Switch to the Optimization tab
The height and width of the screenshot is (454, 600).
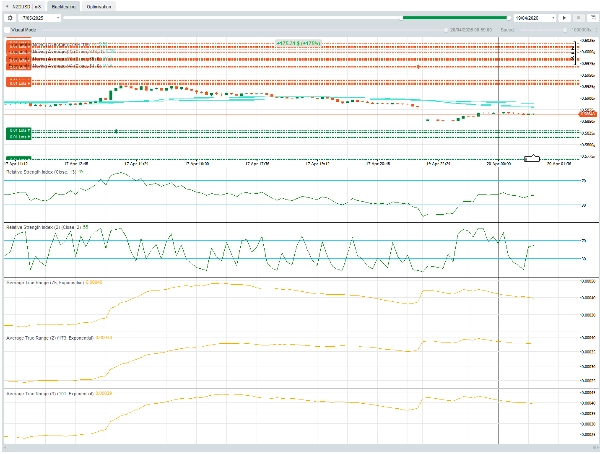coord(99,5)
